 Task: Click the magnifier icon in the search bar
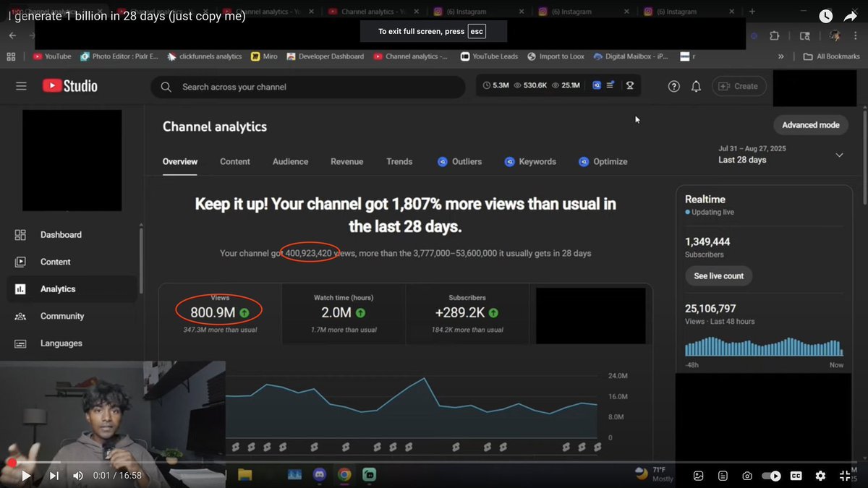(166, 87)
